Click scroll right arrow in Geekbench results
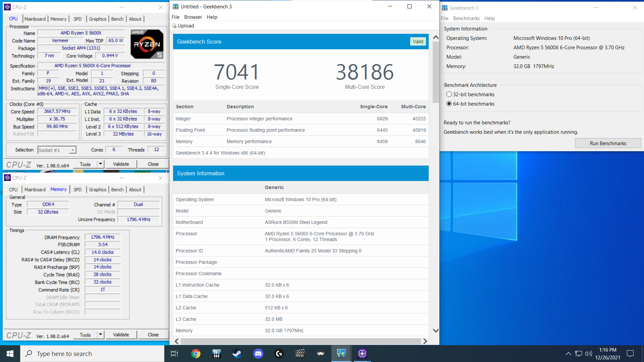Screen dimensions: 644x362 [425, 341]
